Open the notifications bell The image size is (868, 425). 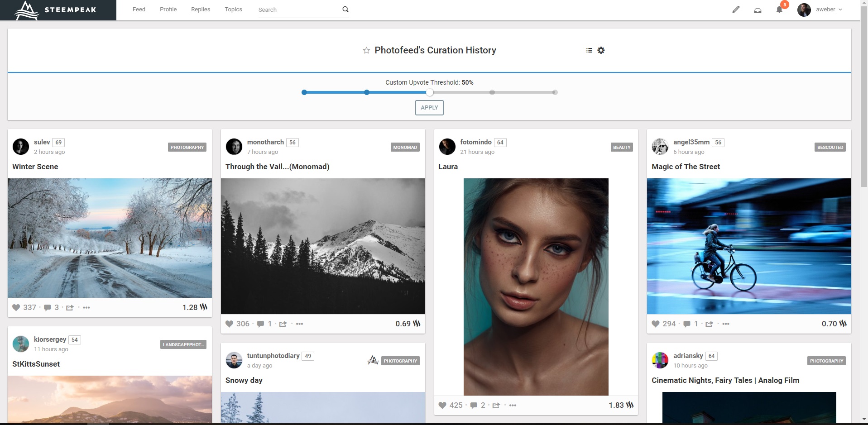[779, 10]
